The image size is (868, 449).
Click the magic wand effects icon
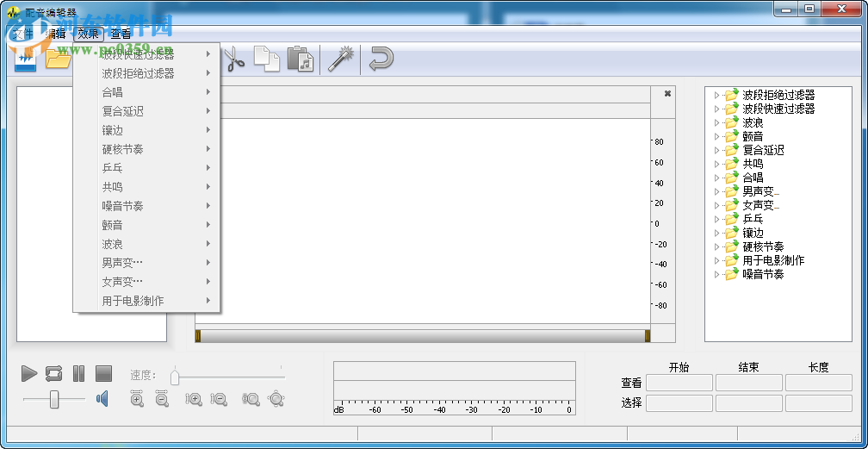(340, 59)
